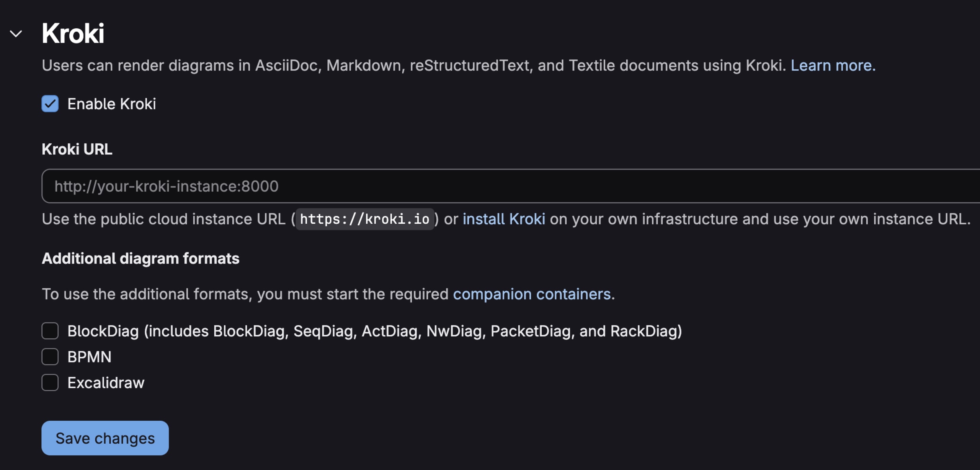Click the 'Use the public cloud instance' help text

click(165, 219)
